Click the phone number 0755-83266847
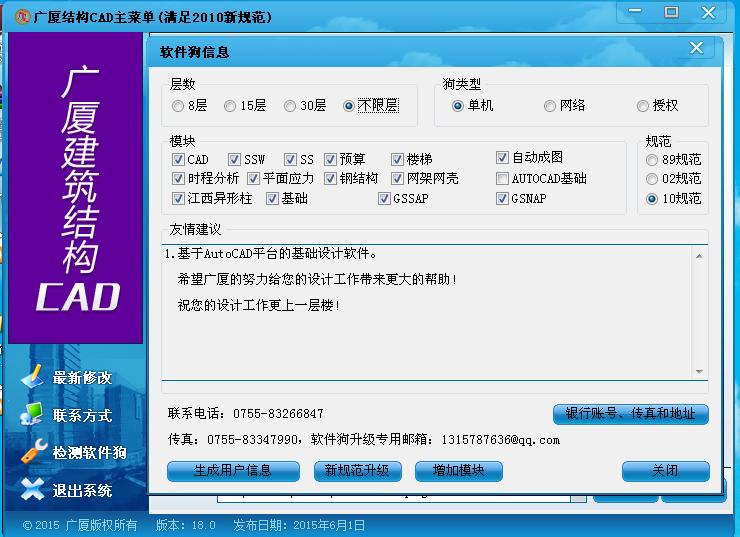The image size is (740, 537). click(278, 414)
